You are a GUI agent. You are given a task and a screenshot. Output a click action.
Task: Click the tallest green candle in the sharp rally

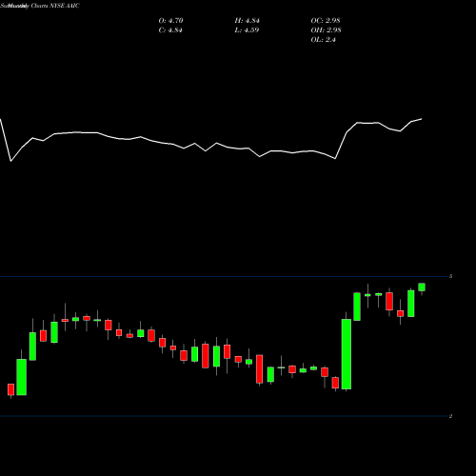tap(347, 354)
